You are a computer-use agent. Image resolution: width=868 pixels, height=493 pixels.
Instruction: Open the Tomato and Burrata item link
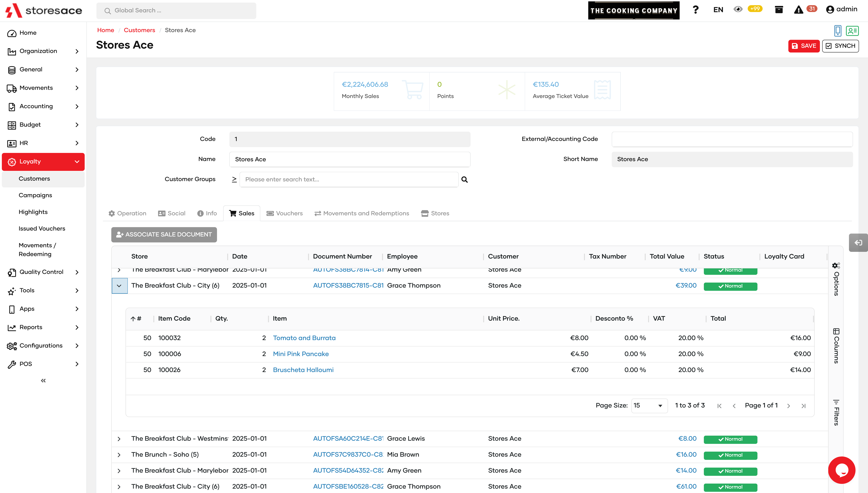pyautogui.click(x=304, y=338)
